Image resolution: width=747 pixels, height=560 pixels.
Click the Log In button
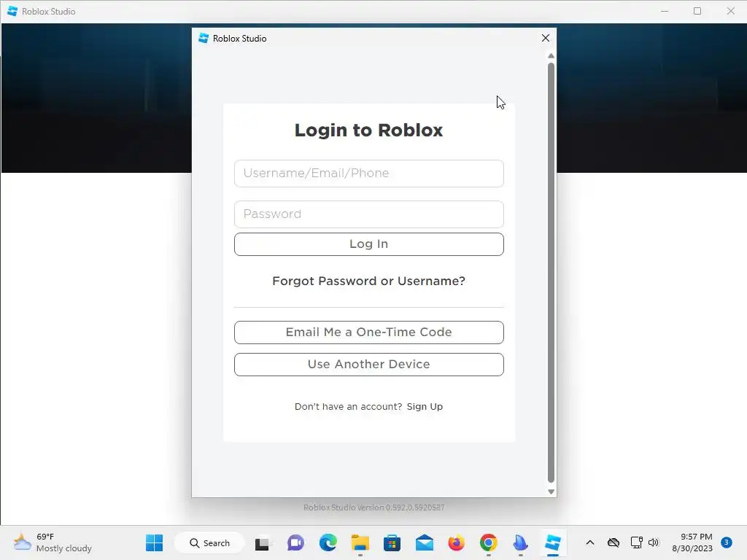click(x=368, y=244)
